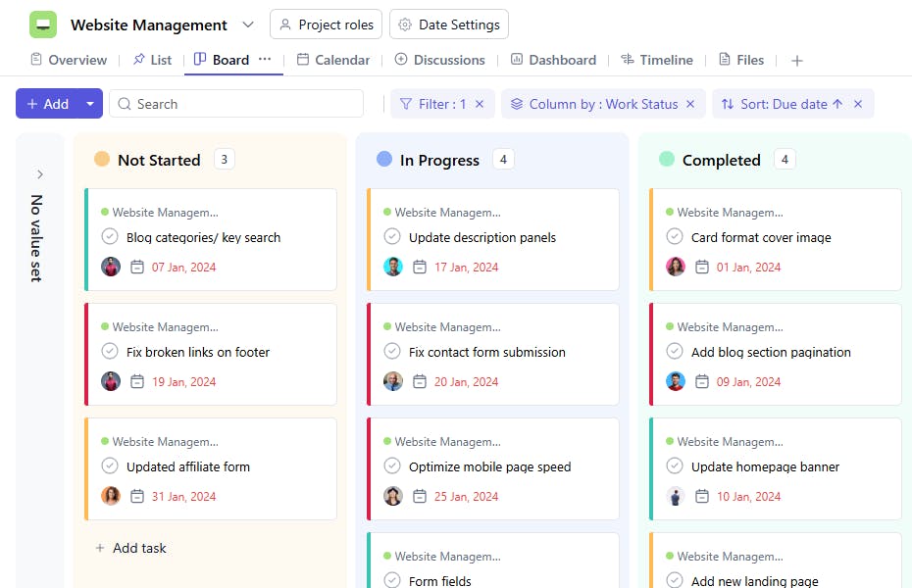Clear the Column by Work Status chip

pos(690,104)
